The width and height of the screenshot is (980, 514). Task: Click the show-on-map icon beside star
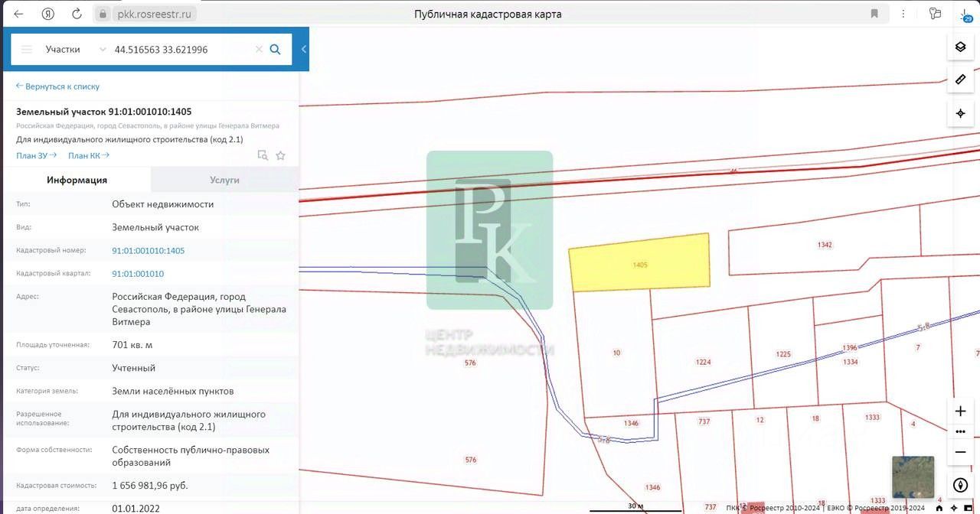[x=263, y=155]
